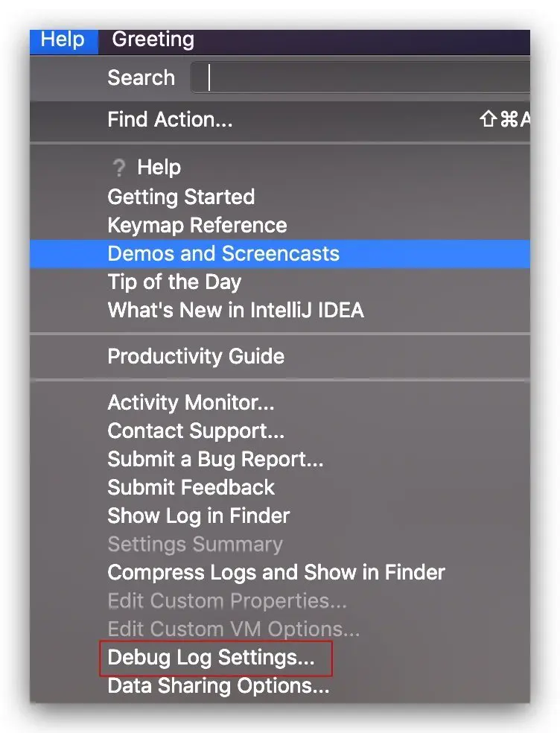Screen dimensions: 560x733
Task: Open Data Sharing Options…
Action: click(218, 686)
